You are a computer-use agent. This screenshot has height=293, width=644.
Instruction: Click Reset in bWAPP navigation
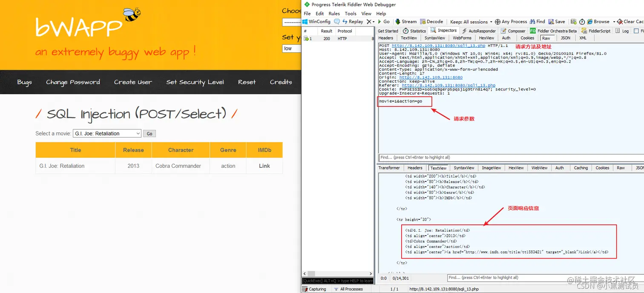[247, 82]
